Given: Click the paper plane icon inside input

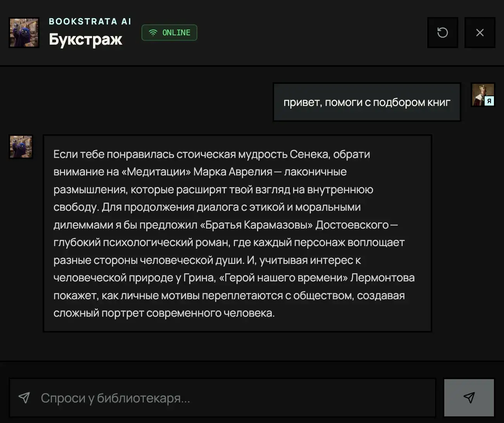Looking at the screenshot, I should point(24,398).
